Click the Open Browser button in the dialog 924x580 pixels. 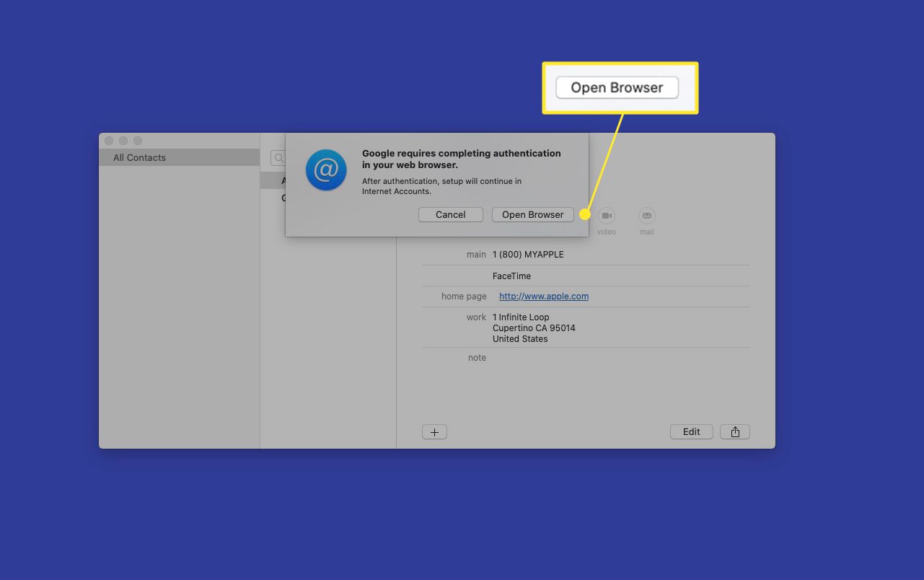click(x=532, y=214)
